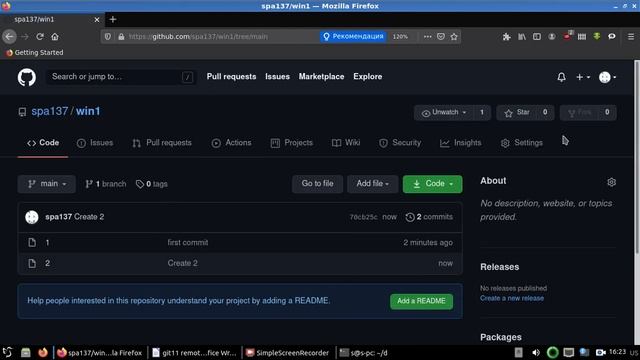
Task: Focus the Search or jump to field
Action: click(121, 77)
